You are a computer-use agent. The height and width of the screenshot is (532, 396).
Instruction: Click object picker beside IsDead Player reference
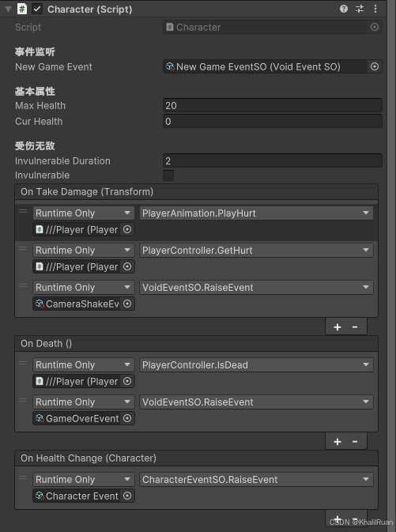[x=127, y=381]
